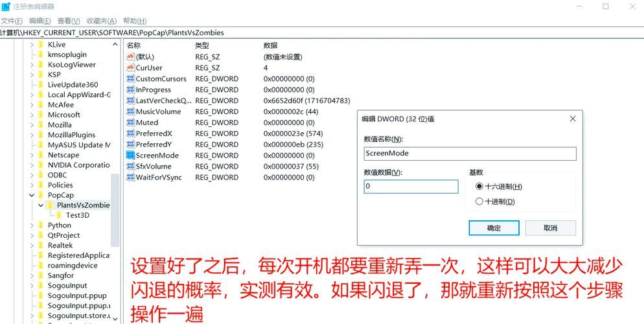
Task: Open the 查看(V) menu
Action: coord(69,21)
